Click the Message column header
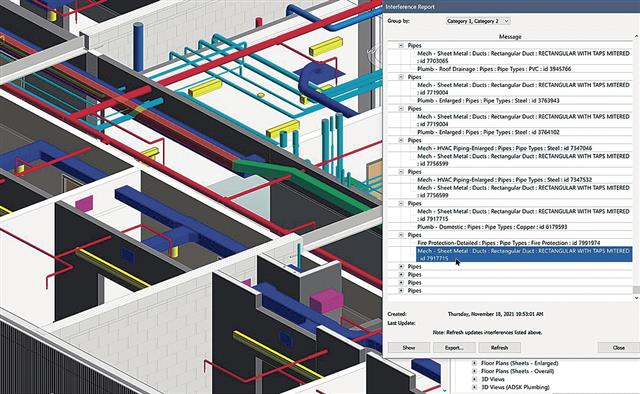The image size is (640, 394). point(510,37)
